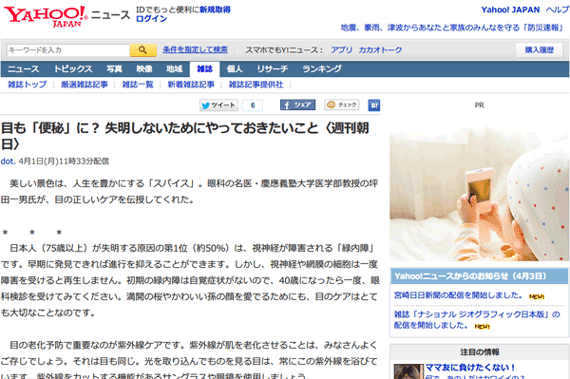The height and width of the screenshot is (379, 570).
Task: Click the 注目の情報 section heading
Action: (479, 352)
